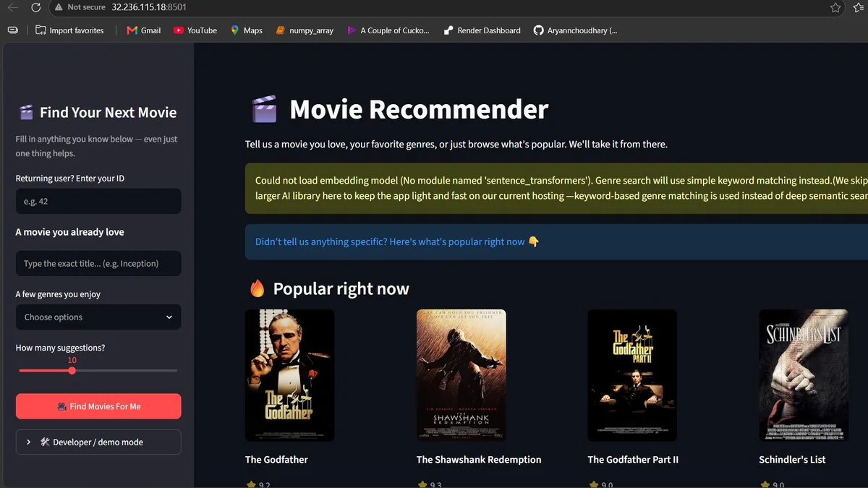Viewport: 868px width, 488px height.
Task: Click The Shawshank Redemption title text
Action: pos(479,460)
